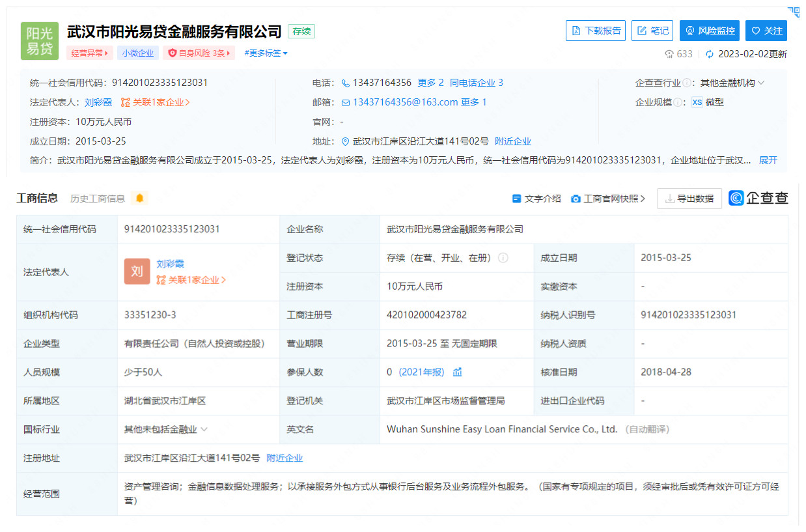
Task: Click the 小微企业 tag
Action: pyautogui.click(x=138, y=53)
